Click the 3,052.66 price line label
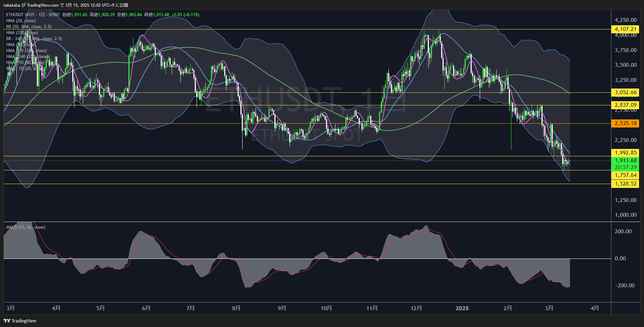Screen dimensions: 644x327 (625, 93)
